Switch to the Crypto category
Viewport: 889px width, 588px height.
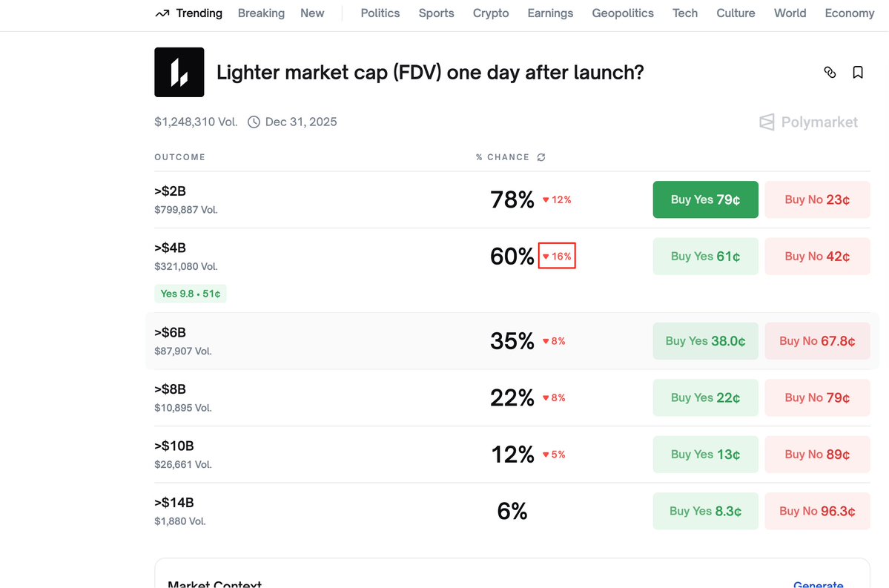coord(491,13)
